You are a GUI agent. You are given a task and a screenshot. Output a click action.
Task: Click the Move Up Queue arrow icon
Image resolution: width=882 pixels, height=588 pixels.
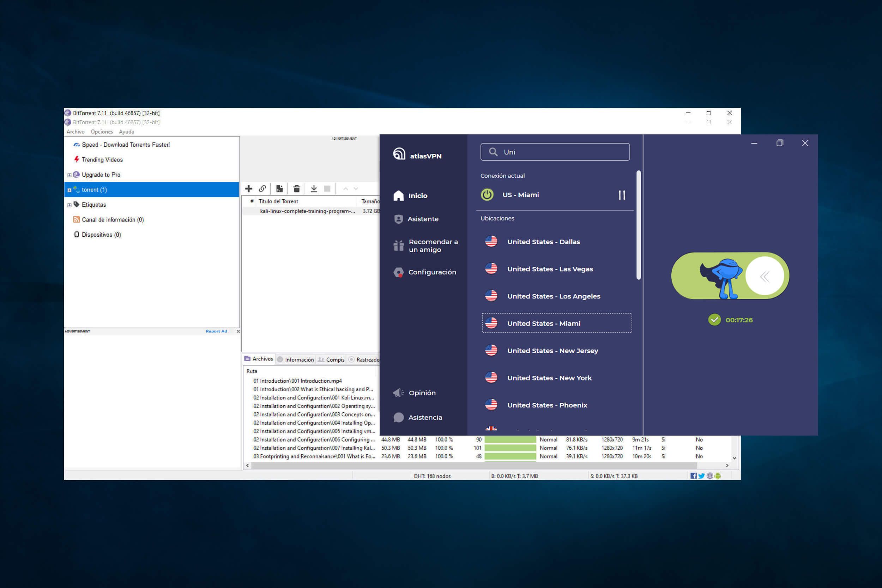345,189
